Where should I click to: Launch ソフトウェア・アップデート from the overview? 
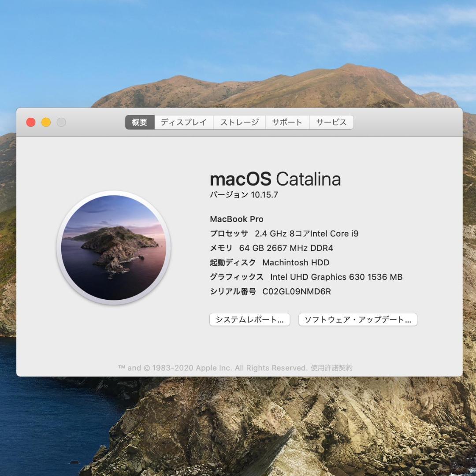coord(357,319)
